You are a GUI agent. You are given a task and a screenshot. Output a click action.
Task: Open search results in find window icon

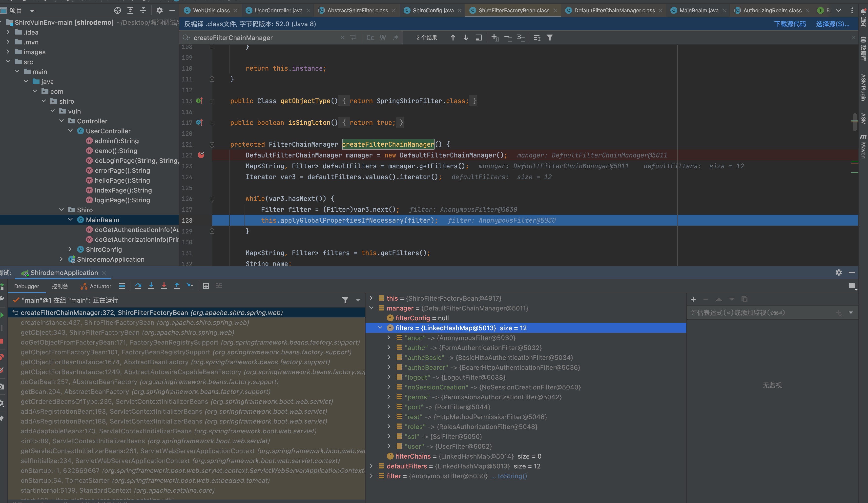[478, 38]
